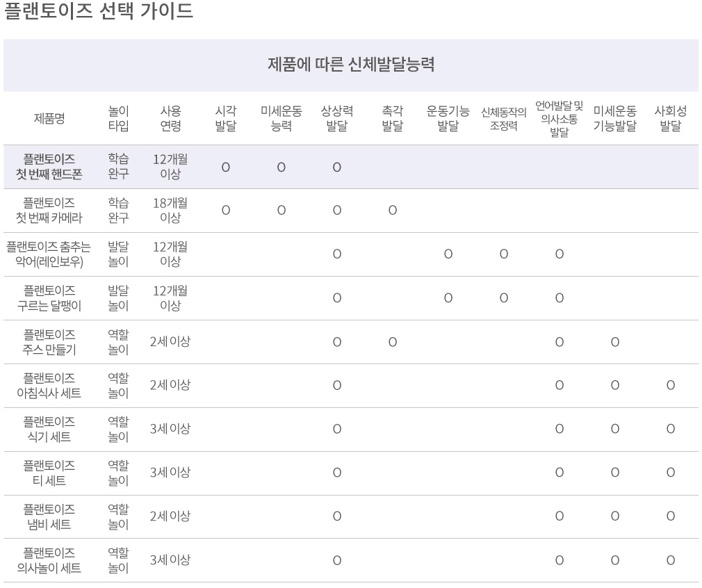Viewport: 702px width, 588px height.
Task: Select product name 플랜토이즈 티 세트
Action: coord(49,473)
